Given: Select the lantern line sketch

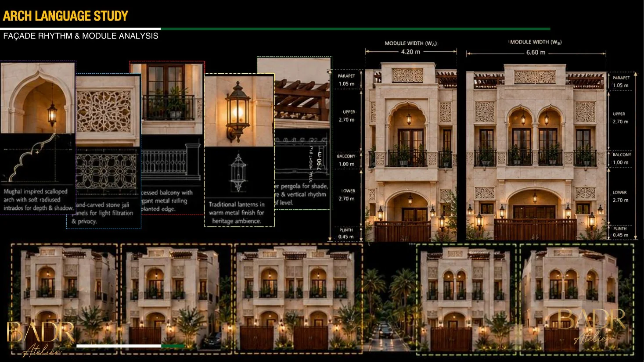Looking at the screenshot, I should click(238, 172).
